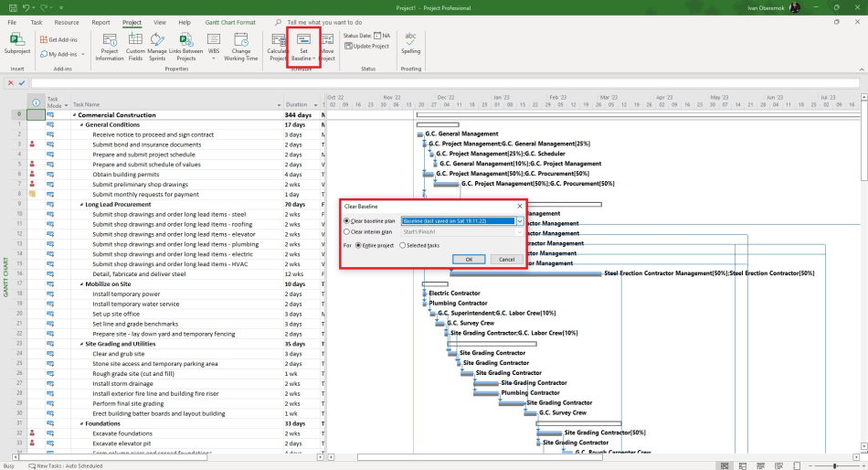Open Links Between Projects

(186, 47)
